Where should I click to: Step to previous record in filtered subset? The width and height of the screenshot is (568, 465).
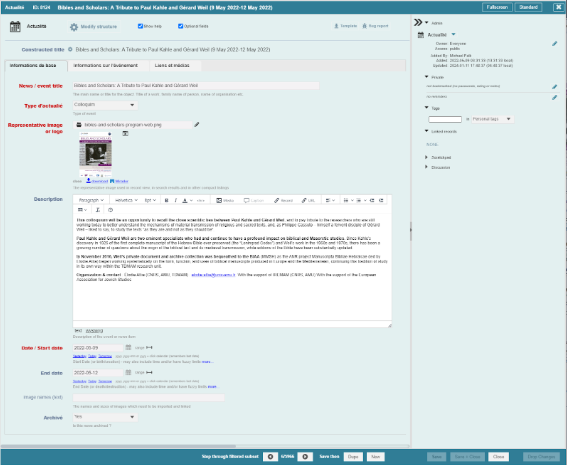point(270,457)
